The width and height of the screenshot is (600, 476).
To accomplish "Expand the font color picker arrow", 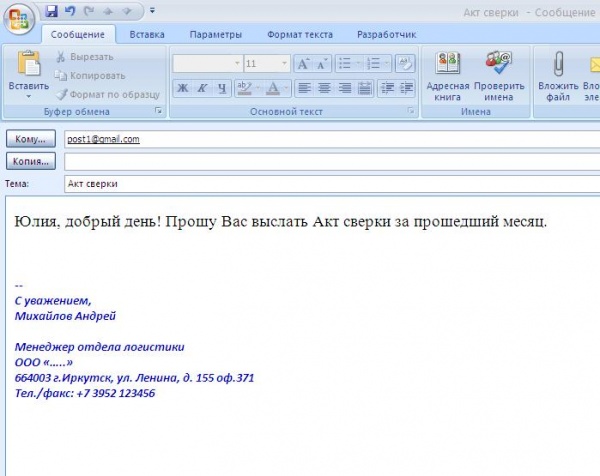I will [x=287, y=88].
